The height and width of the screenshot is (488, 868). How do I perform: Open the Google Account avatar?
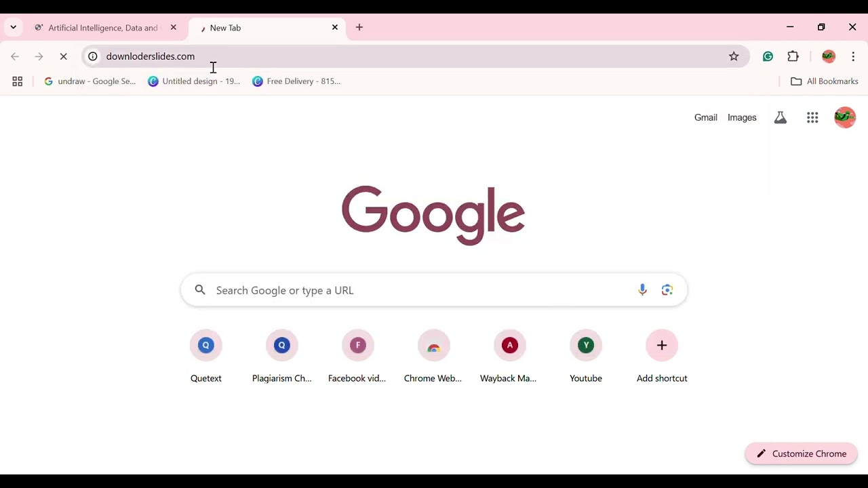pyautogui.click(x=845, y=118)
